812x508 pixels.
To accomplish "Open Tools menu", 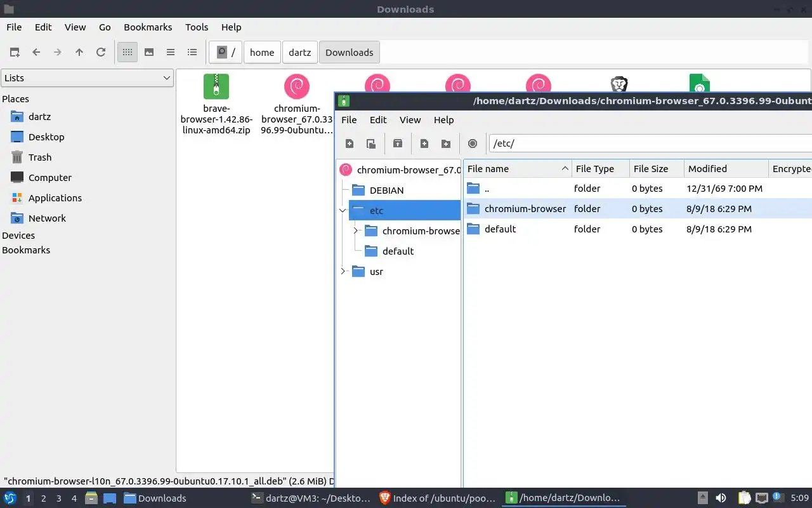I will (197, 27).
